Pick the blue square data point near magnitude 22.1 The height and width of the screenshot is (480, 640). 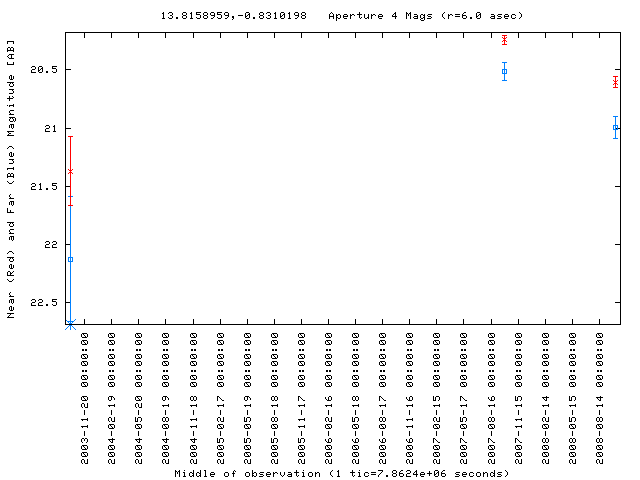coord(70,260)
